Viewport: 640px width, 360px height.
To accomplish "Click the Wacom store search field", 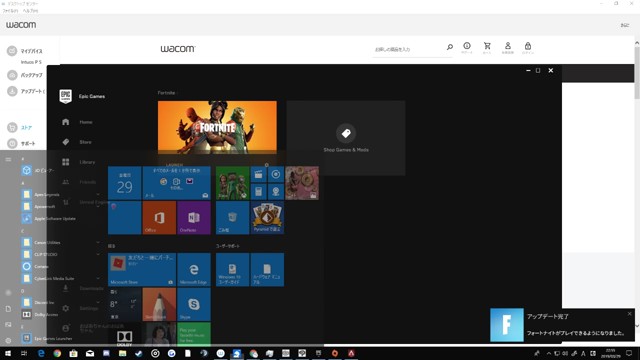I will click(x=408, y=49).
